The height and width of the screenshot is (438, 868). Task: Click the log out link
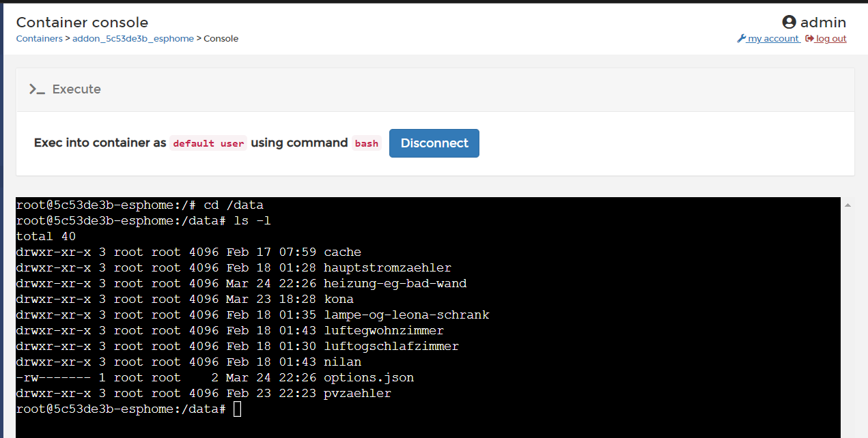coord(830,38)
